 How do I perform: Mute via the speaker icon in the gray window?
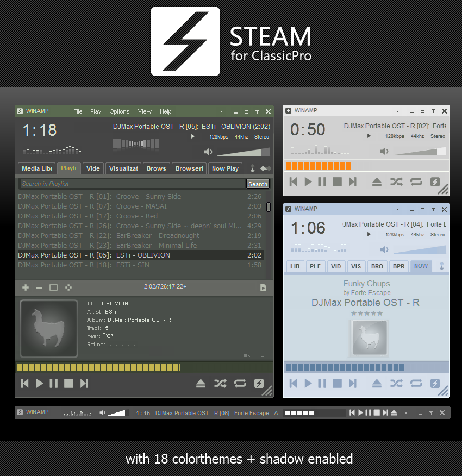pos(384,151)
